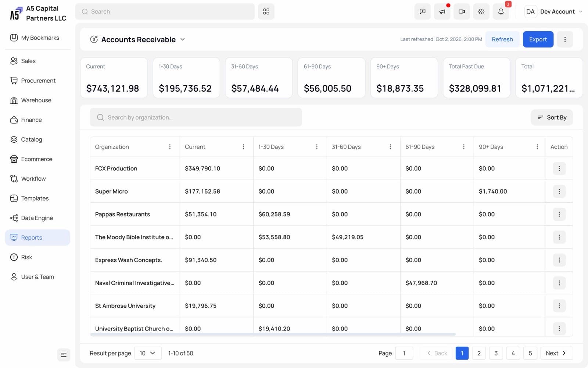Viewport: 588px width, 368px height.
Task: Open My Bookmarks in the sidebar
Action: [37, 38]
